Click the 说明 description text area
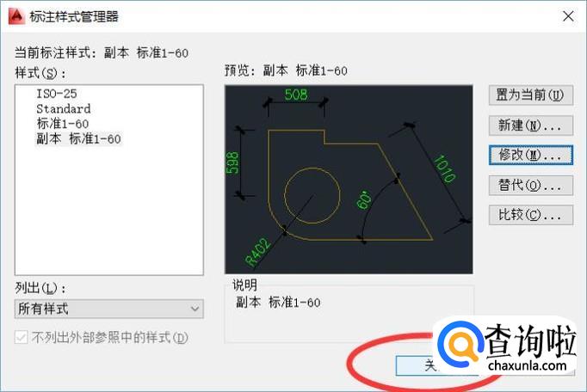The image size is (587, 392). coord(349,314)
